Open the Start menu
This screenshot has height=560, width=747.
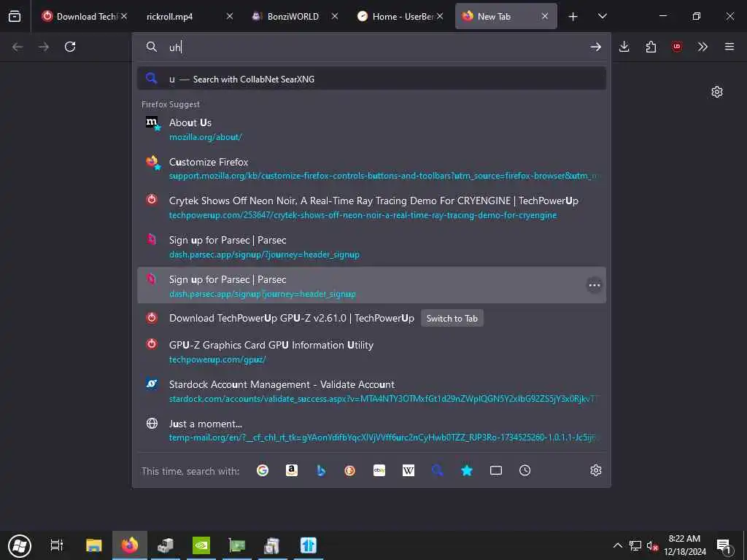click(x=20, y=545)
